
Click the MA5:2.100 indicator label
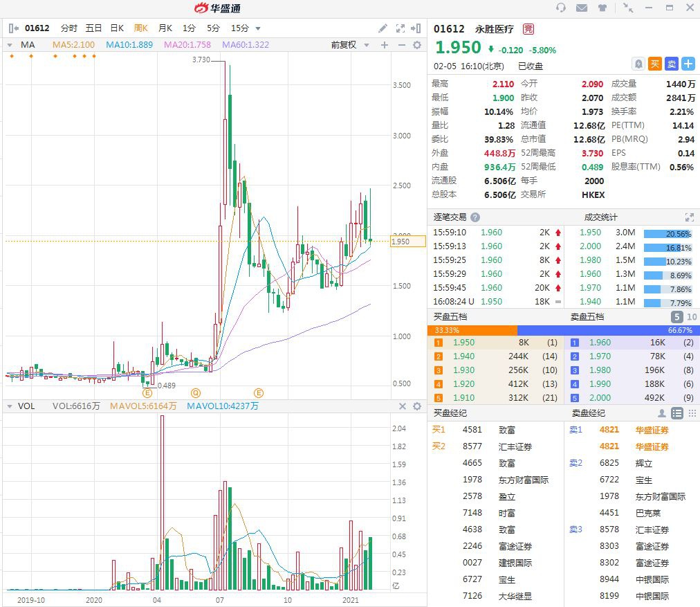point(73,45)
